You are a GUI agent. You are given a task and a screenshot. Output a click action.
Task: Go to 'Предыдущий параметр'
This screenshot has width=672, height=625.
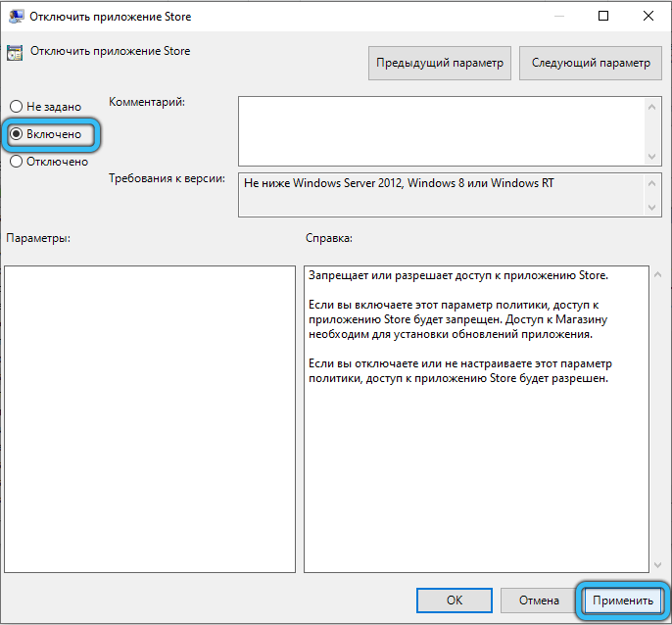tap(440, 63)
